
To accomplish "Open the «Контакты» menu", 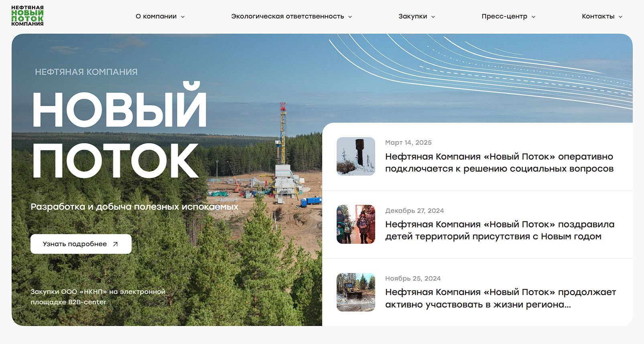I will pos(598,16).
